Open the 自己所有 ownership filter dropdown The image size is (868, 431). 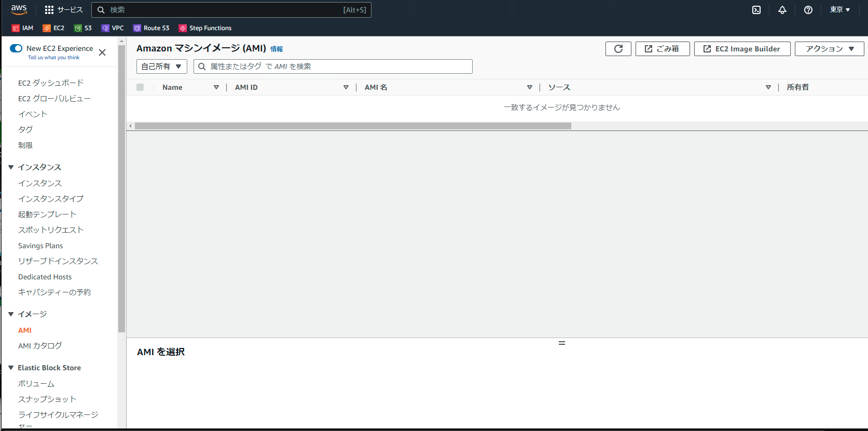[162, 66]
